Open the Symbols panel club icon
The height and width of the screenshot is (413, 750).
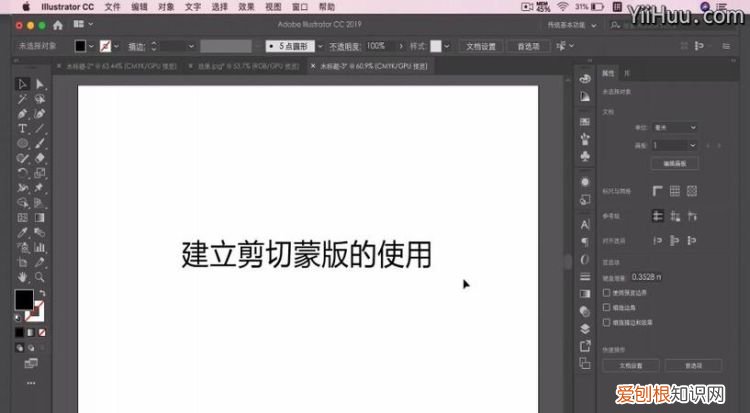click(x=585, y=156)
